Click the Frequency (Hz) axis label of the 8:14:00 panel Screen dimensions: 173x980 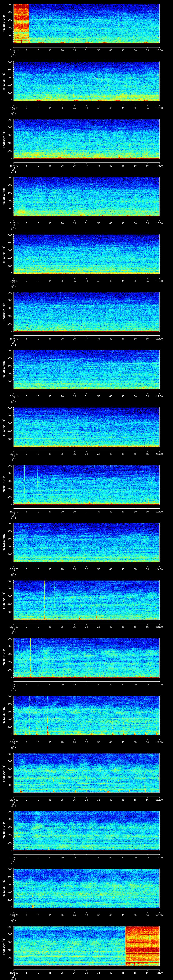coord(4,24)
